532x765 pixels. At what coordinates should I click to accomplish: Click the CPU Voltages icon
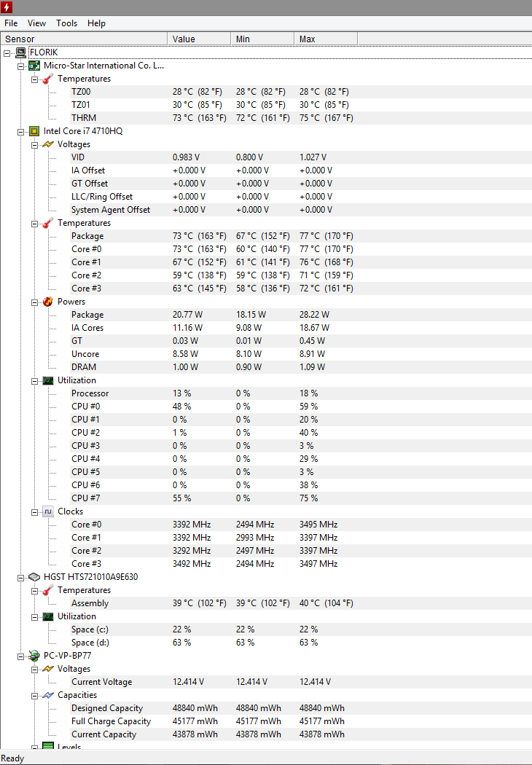click(48, 144)
